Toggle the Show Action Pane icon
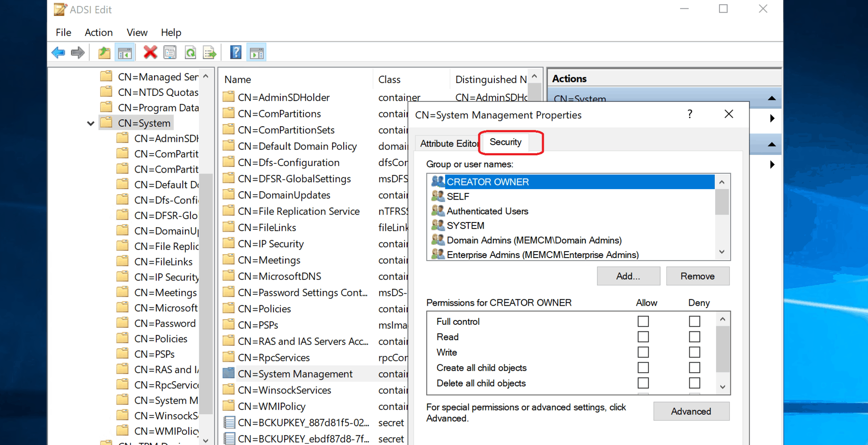868x445 pixels. point(256,52)
